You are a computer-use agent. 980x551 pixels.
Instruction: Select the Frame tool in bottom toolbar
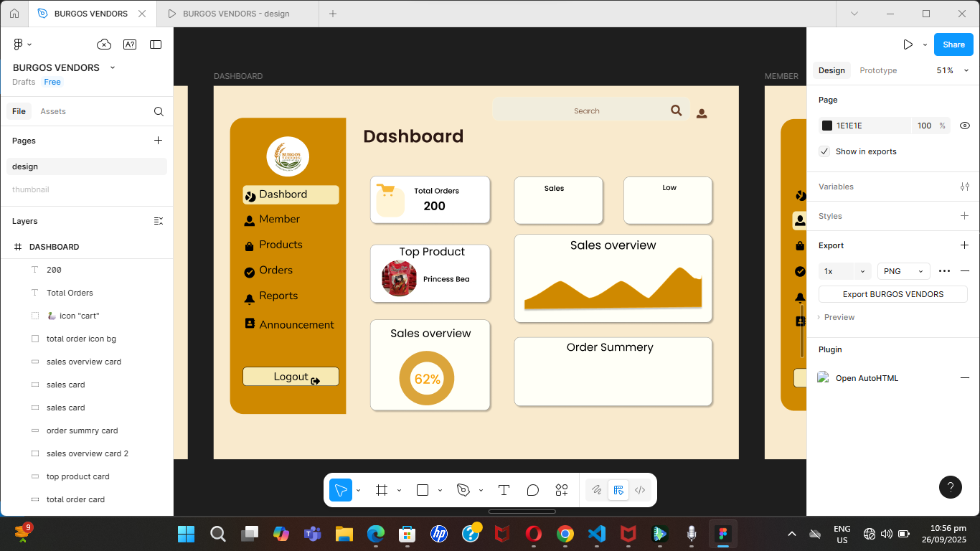coord(382,490)
